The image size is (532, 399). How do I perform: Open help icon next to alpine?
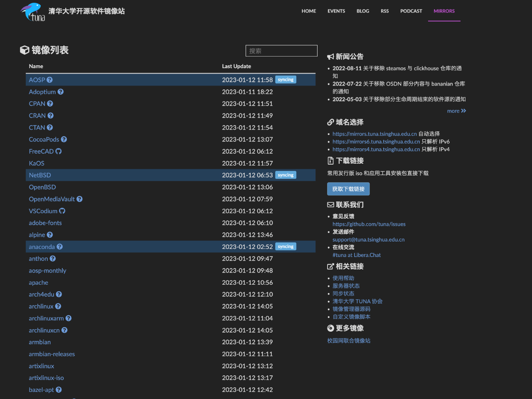point(50,235)
